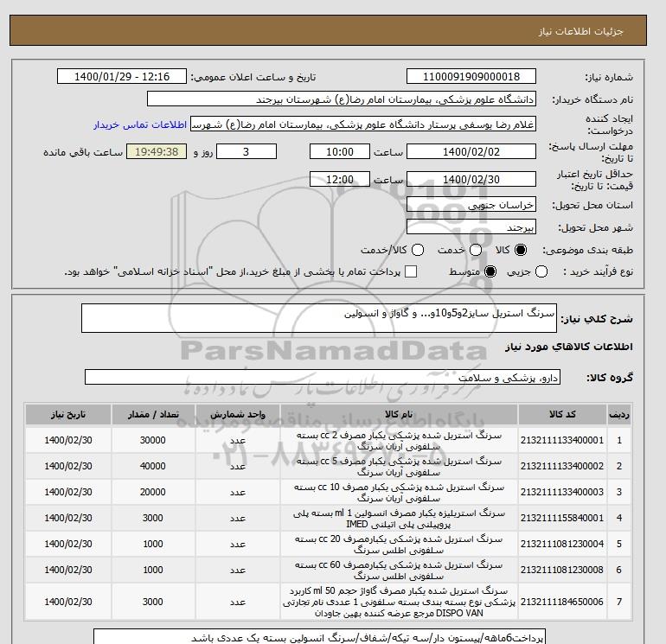The image size is (666, 644).
Task: Click the remaining days field showing 3
Action: point(247,151)
